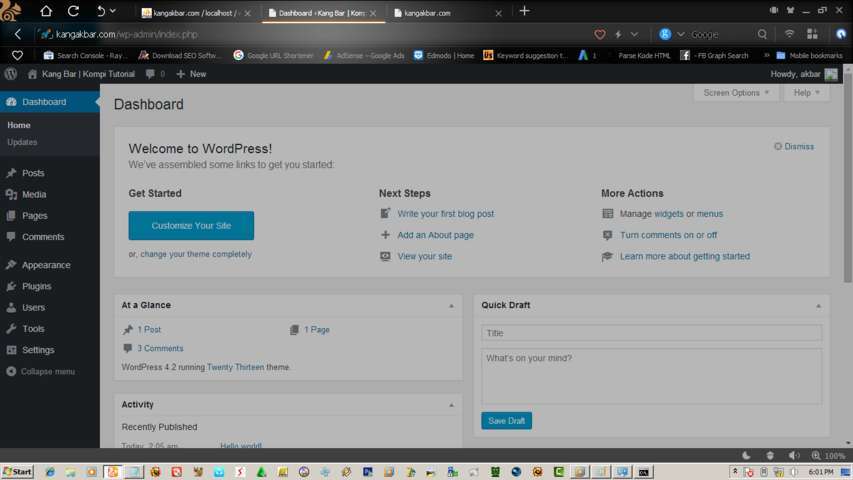Click Learn more about getting started
853x480 pixels.
(x=684, y=256)
